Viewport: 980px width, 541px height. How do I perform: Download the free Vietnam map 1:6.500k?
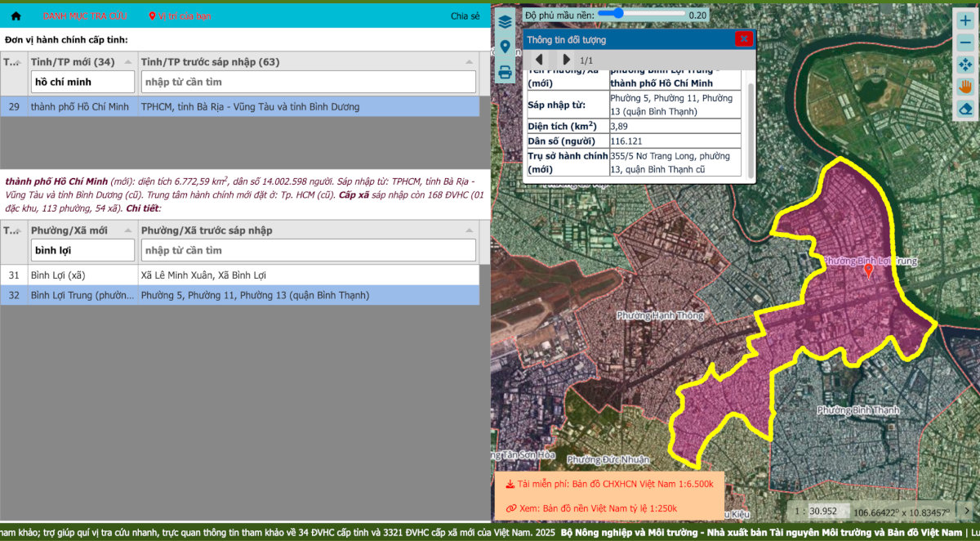tap(608, 484)
